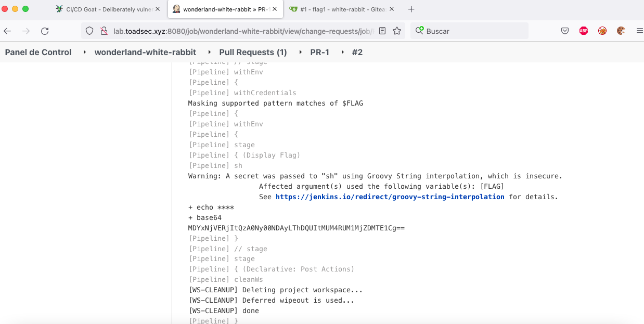Close the flag1 white-rabbit Gitea tab
This screenshot has width=644, height=324.
pyautogui.click(x=392, y=9)
